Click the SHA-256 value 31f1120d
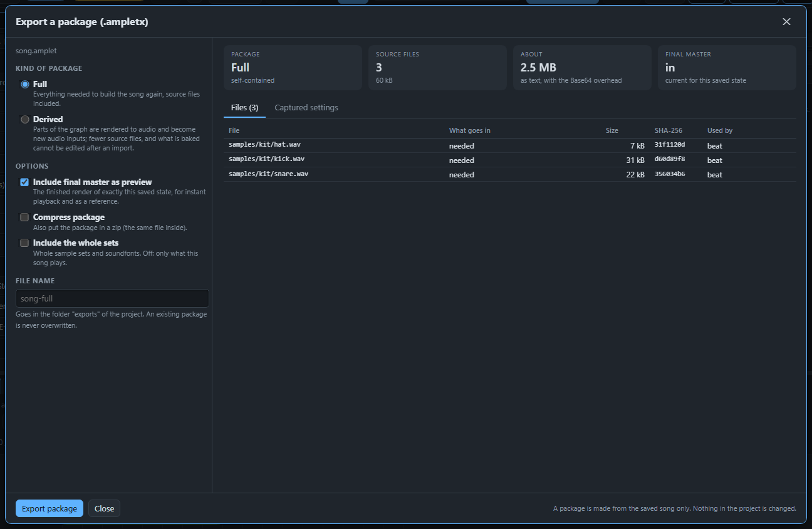812x529 pixels. pos(670,145)
